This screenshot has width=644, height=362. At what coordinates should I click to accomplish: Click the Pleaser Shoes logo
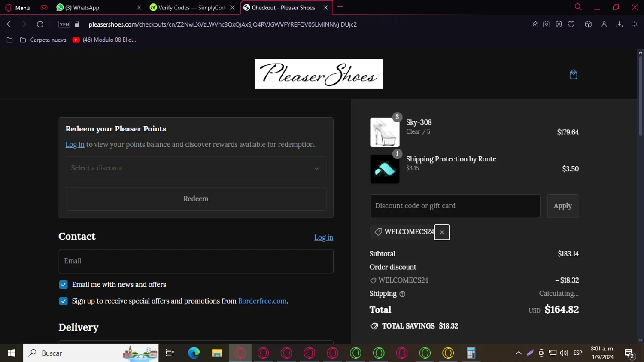[x=319, y=74]
